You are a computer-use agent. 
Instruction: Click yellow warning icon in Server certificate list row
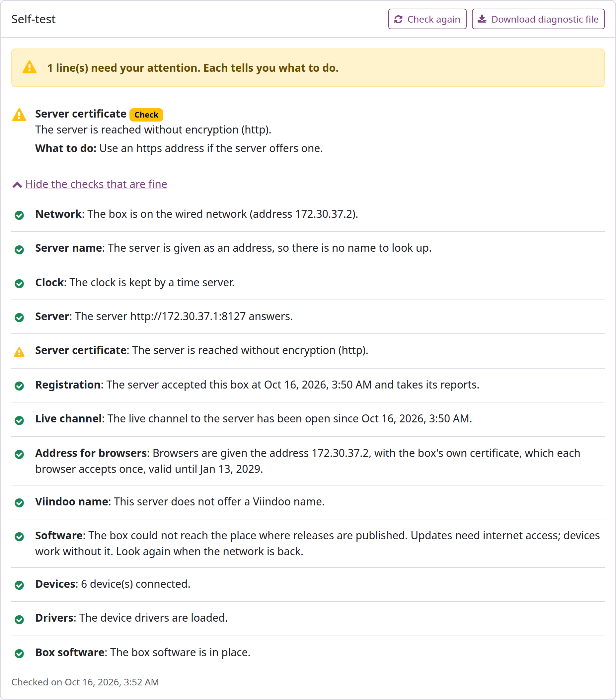coord(19,352)
